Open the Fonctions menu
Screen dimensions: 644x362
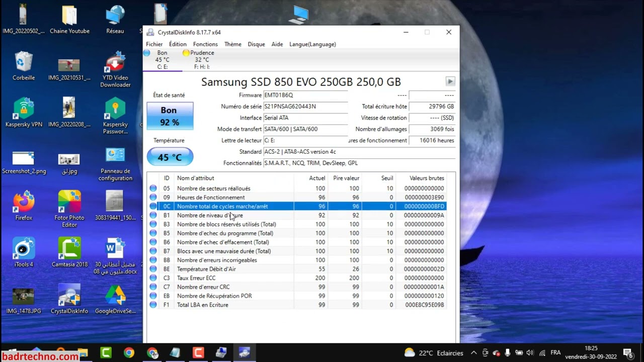pyautogui.click(x=205, y=44)
